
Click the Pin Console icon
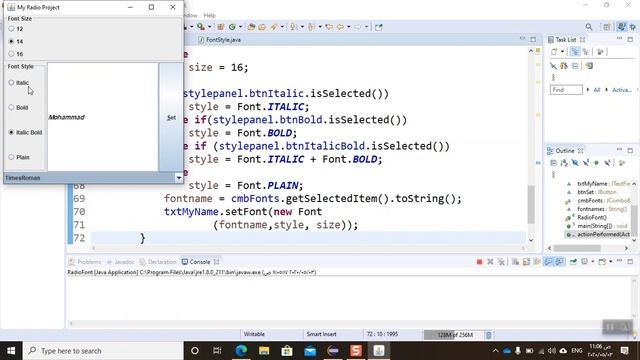tap(573, 262)
